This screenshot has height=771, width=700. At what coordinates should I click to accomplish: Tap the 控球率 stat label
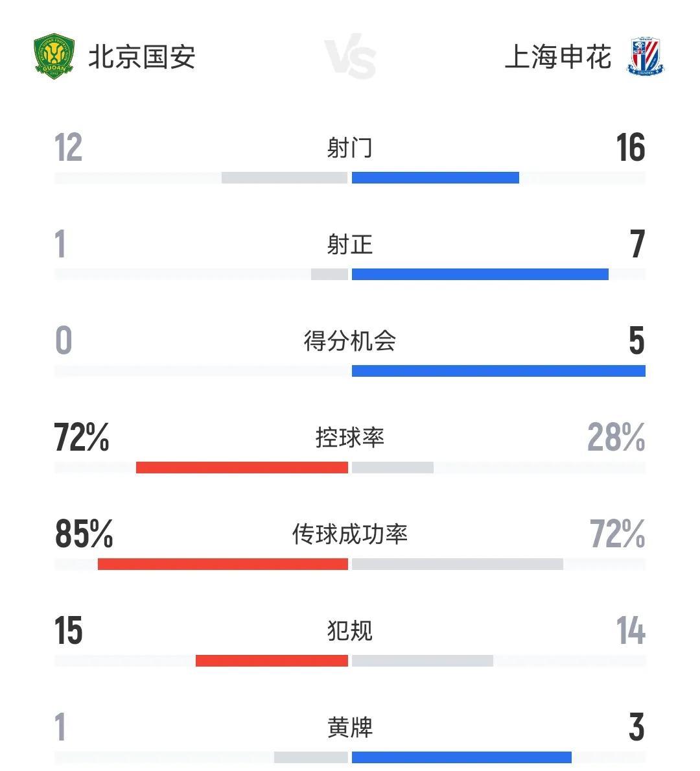350,437
